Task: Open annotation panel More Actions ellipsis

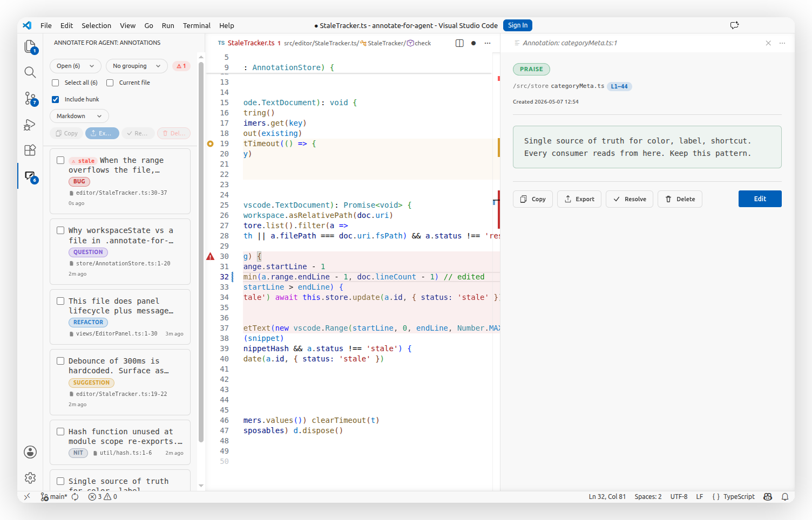Action: pos(782,43)
